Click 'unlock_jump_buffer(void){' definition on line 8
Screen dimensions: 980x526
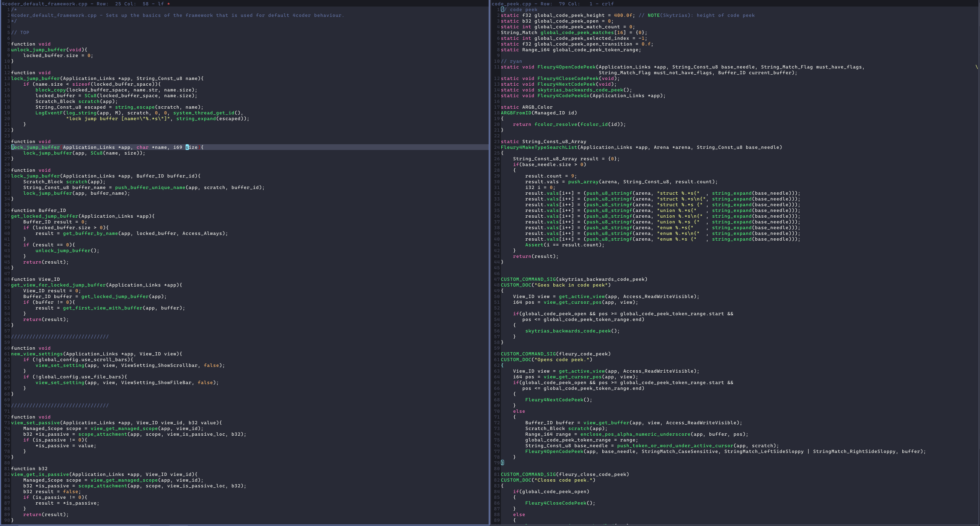pyautogui.click(x=49, y=50)
